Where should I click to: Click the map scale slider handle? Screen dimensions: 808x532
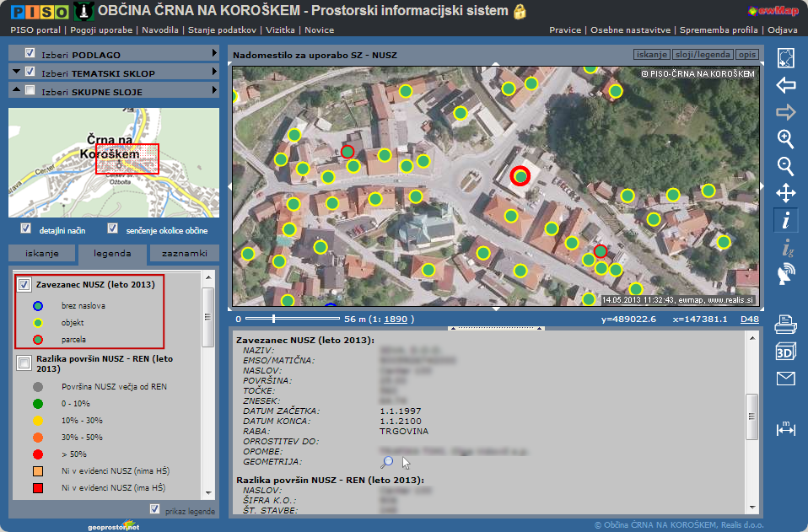click(x=272, y=320)
